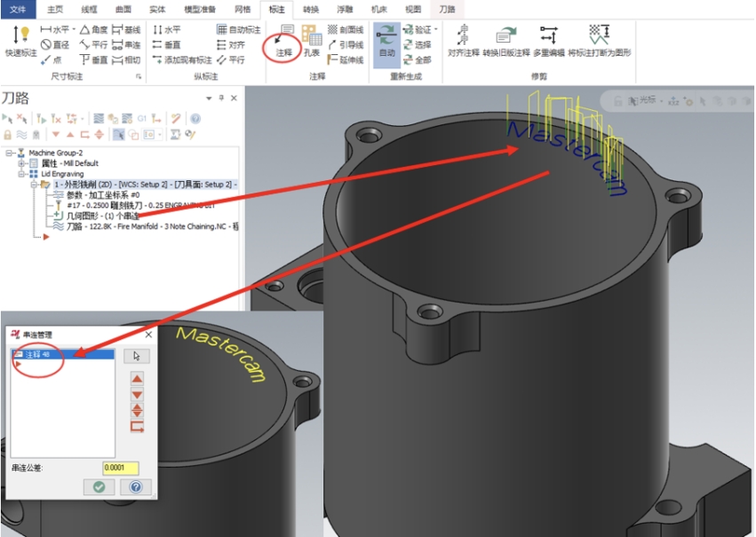Click 转换旧版注释 convert legacy notes
This screenshot has height=537, width=756.
(506, 41)
